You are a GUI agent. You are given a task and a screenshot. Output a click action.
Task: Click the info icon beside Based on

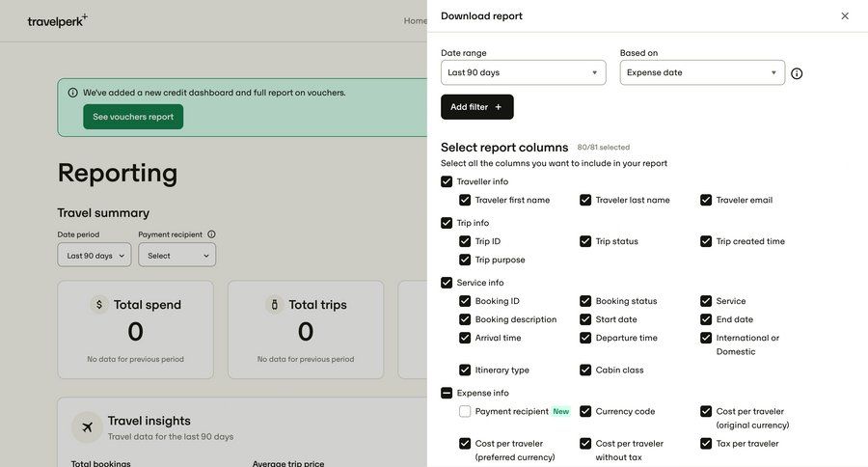pyautogui.click(x=797, y=73)
